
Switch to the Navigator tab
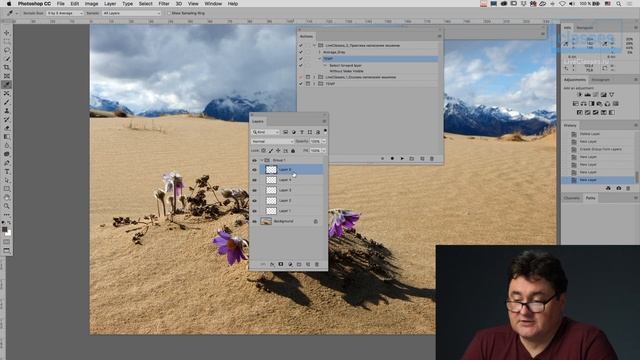tap(585, 28)
